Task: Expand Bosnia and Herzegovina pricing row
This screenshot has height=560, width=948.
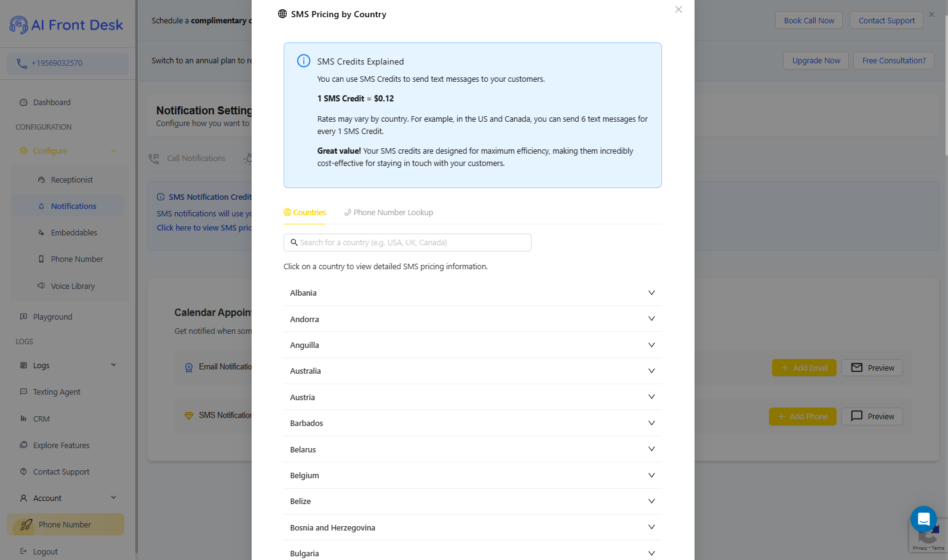Action: pos(472,527)
